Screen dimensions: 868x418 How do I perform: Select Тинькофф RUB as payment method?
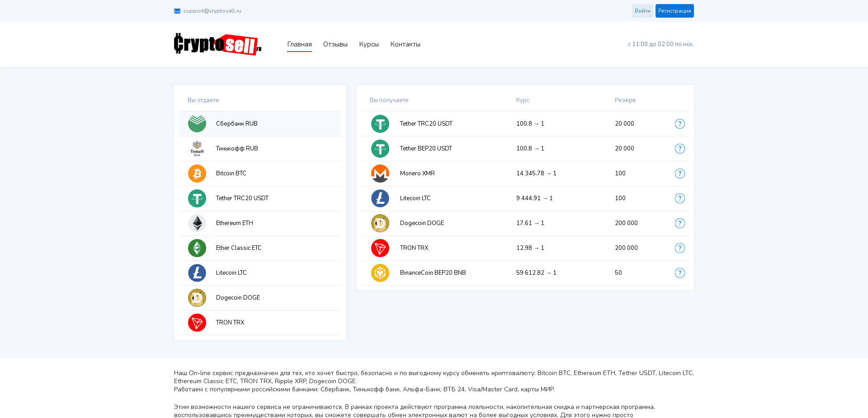[x=260, y=148]
